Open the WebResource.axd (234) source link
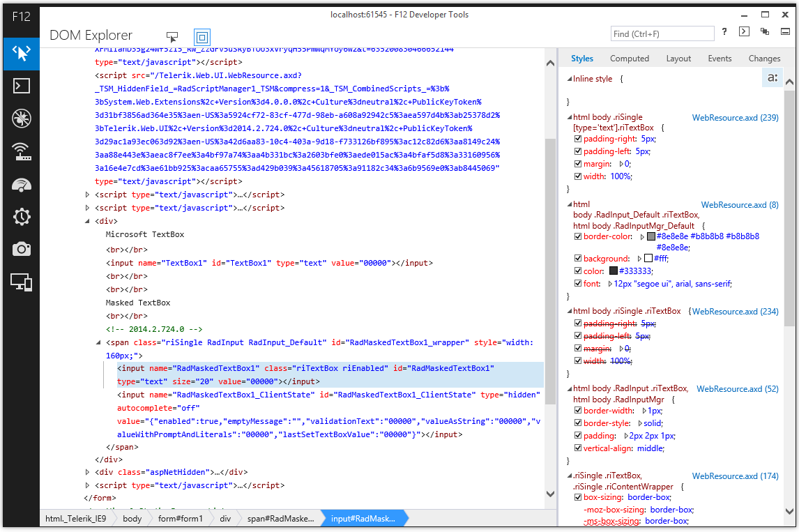The image size is (799, 532). 735,312
